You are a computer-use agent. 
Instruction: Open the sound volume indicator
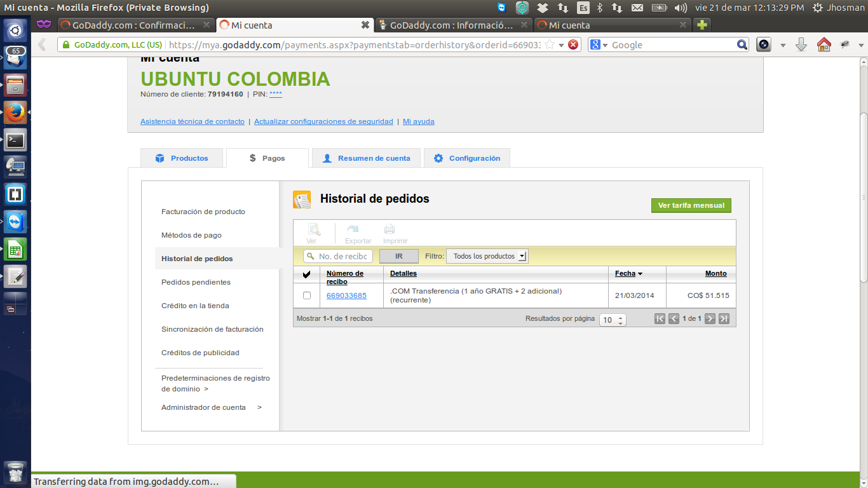(x=680, y=8)
